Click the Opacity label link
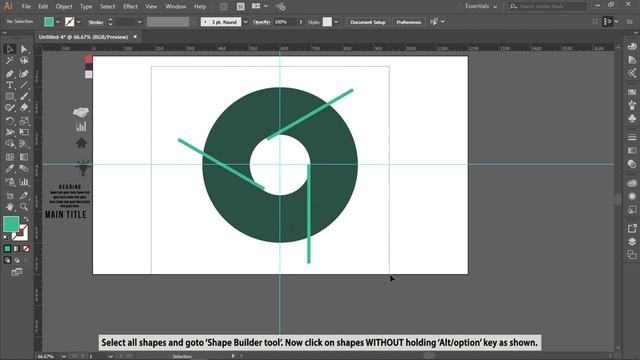 [261, 22]
